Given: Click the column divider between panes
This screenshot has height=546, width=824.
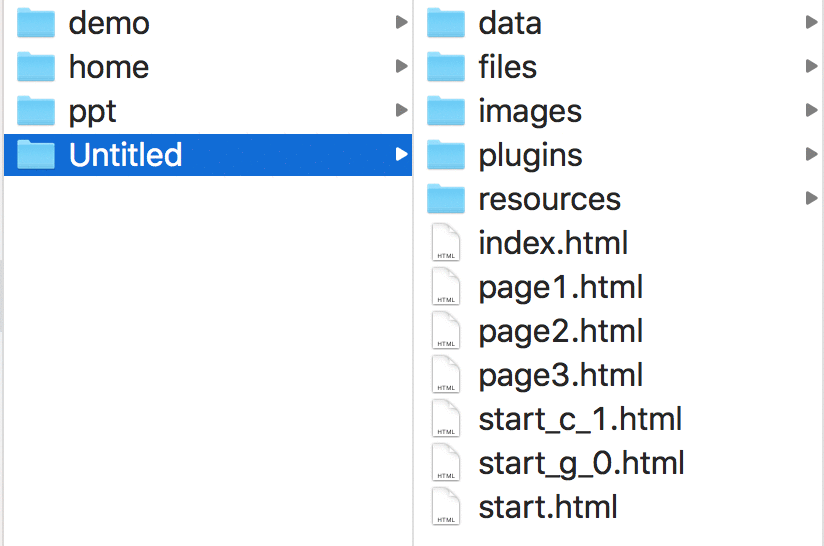Looking at the screenshot, I should click(413, 273).
